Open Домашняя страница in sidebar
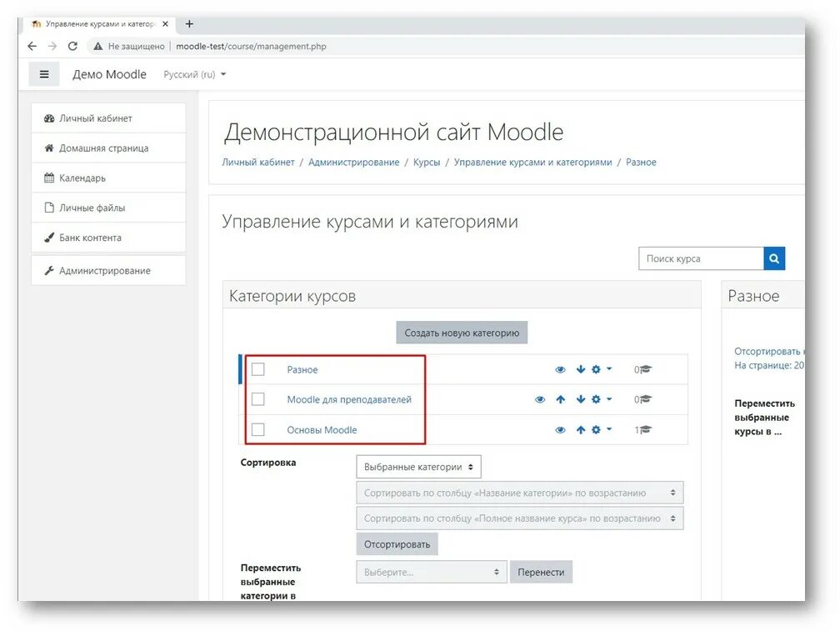The image size is (840, 636). (x=108, y=148)
